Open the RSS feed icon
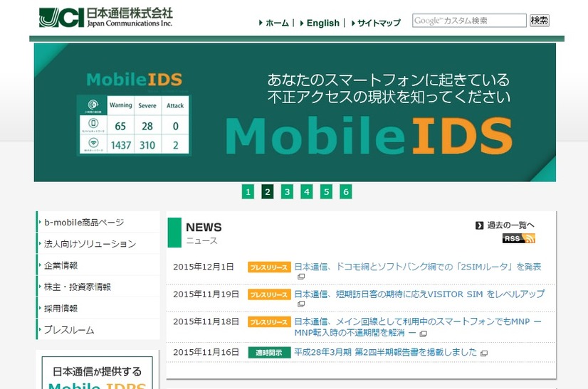The height and width of the screenshot is (389, 588). pos(519,238)
